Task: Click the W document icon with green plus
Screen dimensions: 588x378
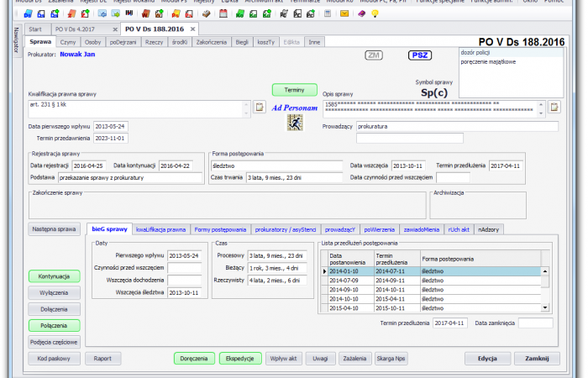Action: click(x=160, y=14)
